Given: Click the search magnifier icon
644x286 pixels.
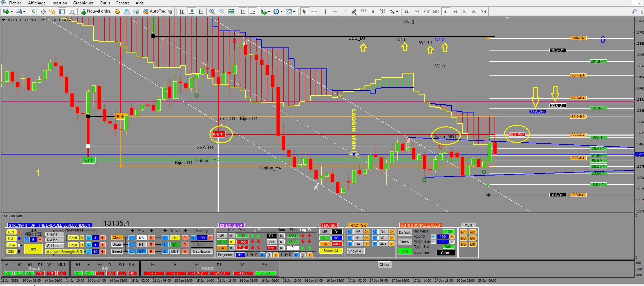Looking at the screenshot, I should (x=634, y=12).
